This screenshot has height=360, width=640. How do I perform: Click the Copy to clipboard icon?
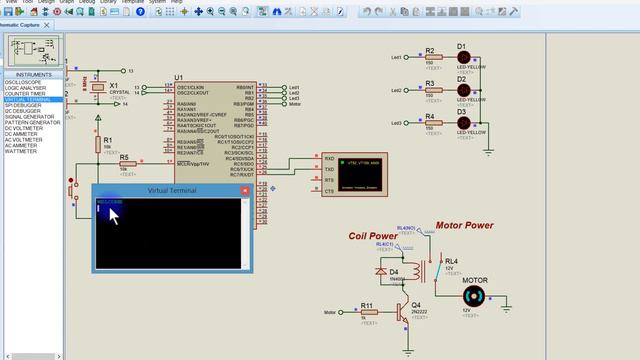pos(404,12)
